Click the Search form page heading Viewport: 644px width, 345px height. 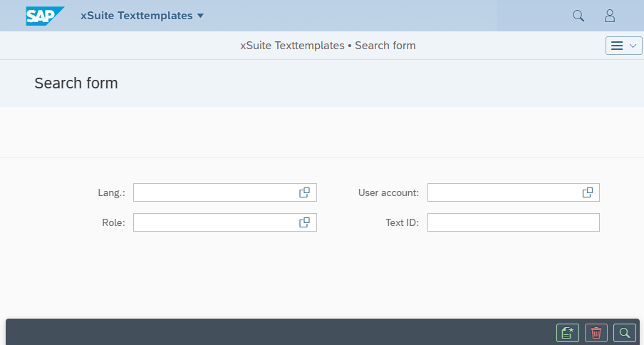click(x=76, y=83)
